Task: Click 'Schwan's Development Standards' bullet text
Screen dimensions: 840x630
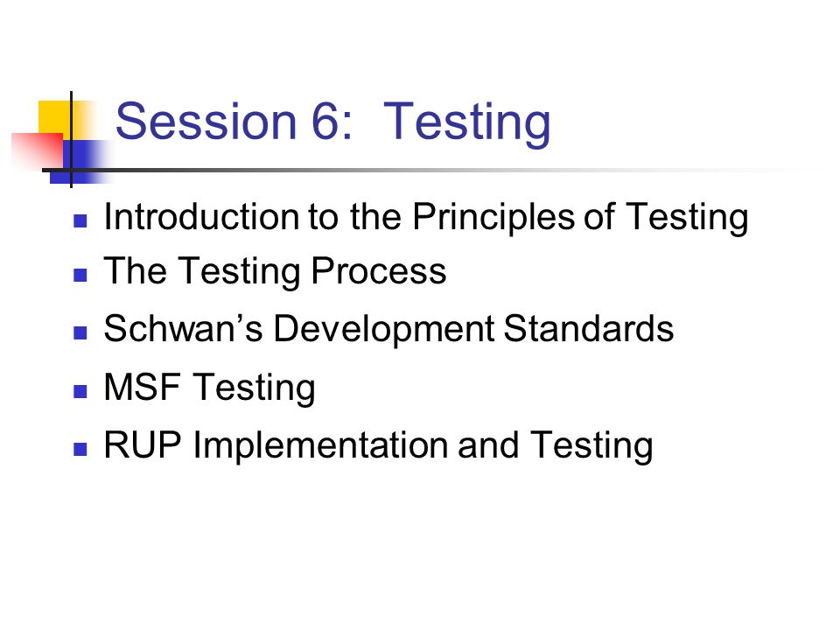Action: point(388,328)
